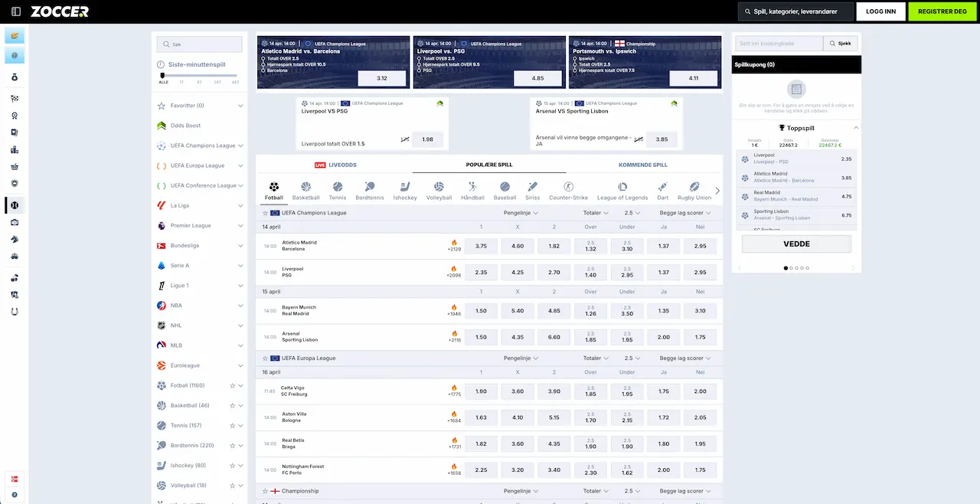
Task: Open Begge lag scorer dropdown in Champions League
Action: pyautogui.click(x=686, y=213)
